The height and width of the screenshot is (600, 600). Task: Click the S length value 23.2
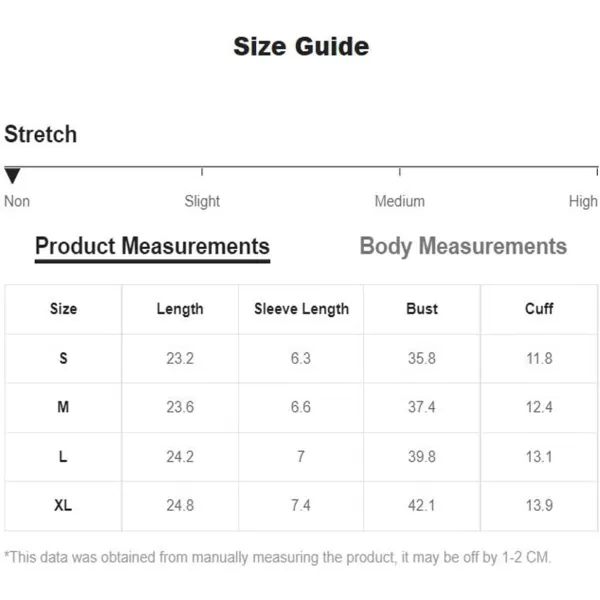pos(180,359)
